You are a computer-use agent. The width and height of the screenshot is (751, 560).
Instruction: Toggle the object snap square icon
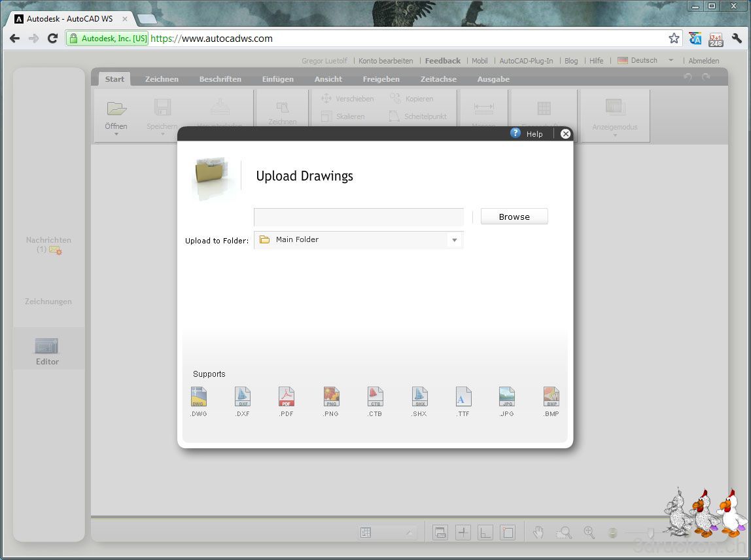508,533
